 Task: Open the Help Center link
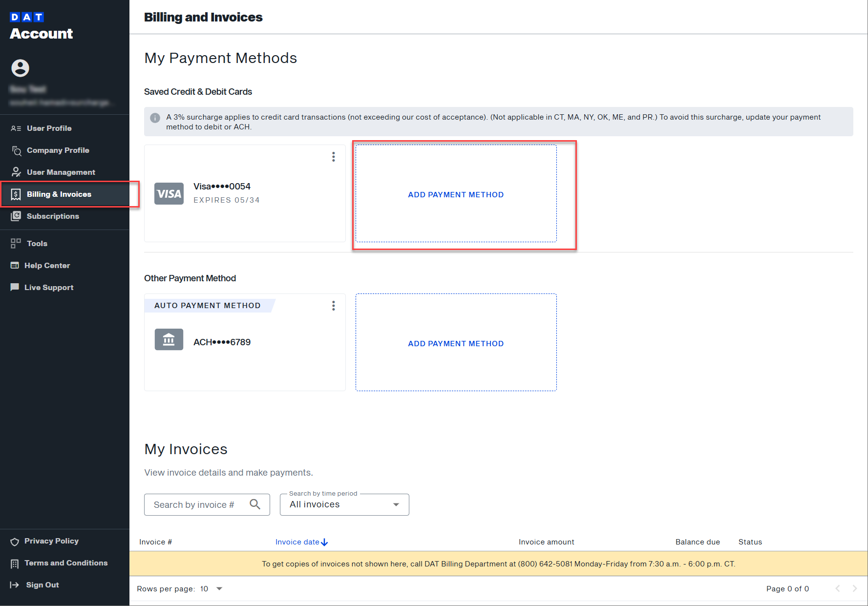point(47,265)
